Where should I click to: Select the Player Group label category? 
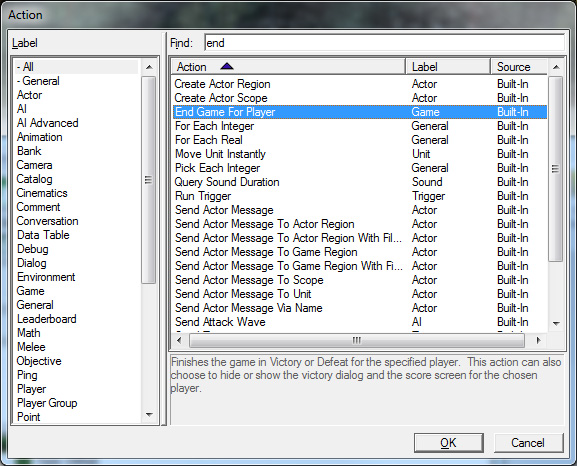pos(47,403)
